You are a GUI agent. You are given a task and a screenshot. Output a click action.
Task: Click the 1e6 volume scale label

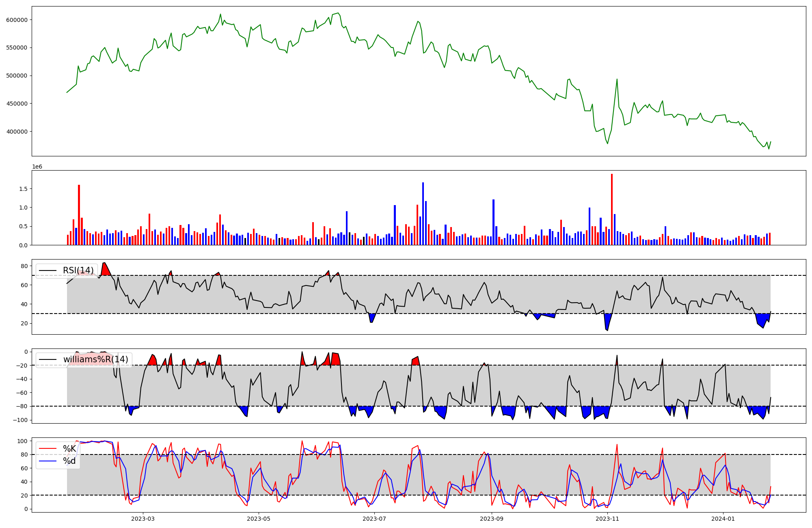pos(37,167)
